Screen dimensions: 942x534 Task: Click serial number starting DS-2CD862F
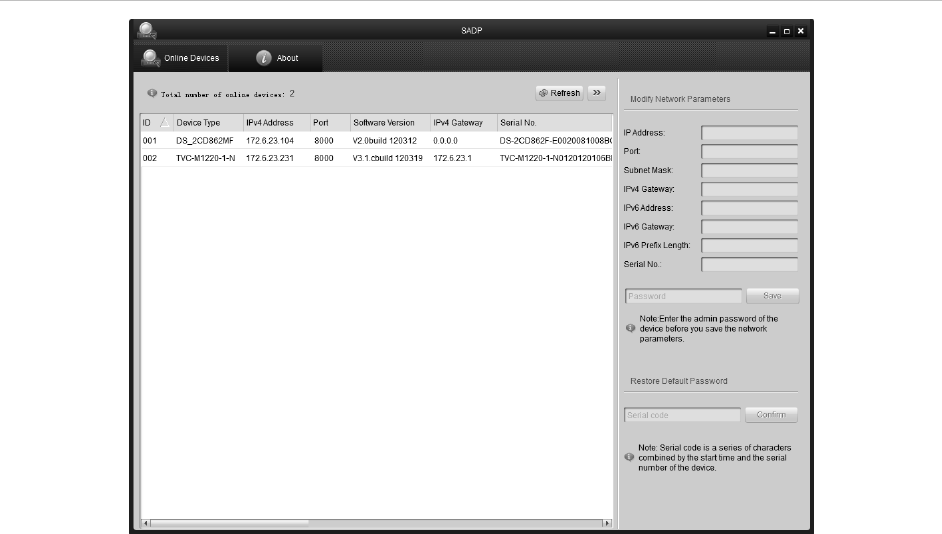[556, 141]
